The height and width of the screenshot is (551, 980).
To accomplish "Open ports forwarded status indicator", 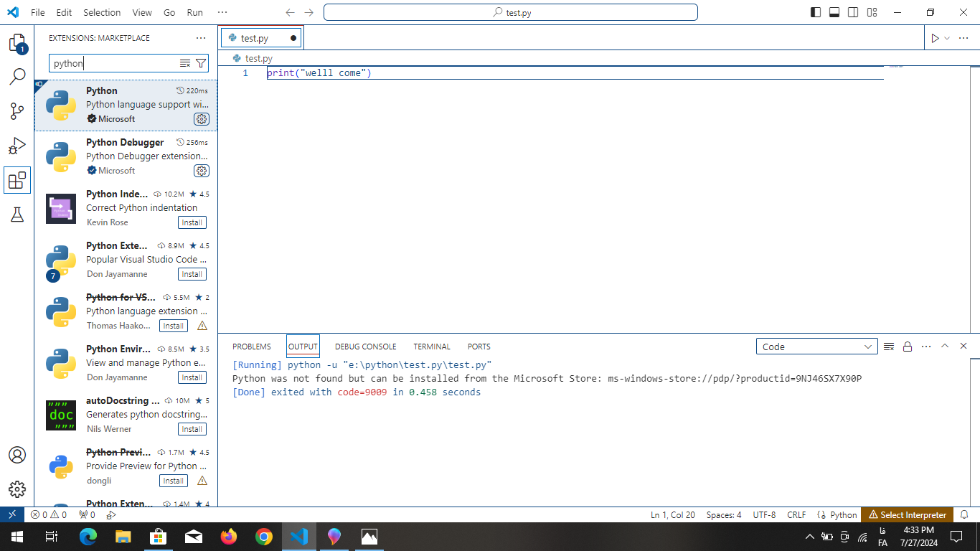I will point(87,514).
